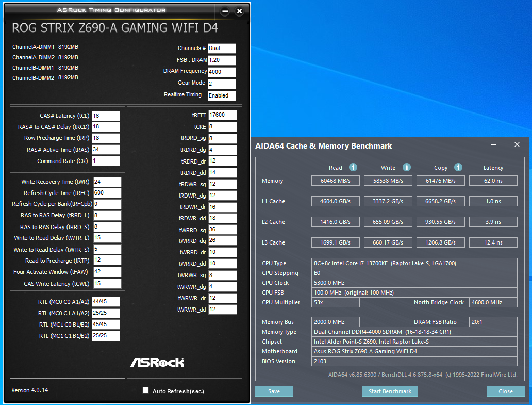Viewport: 532px width, 405px height.
Task: Click the Copy info icon in AIDA64
Action: click(x=458, y=167)
